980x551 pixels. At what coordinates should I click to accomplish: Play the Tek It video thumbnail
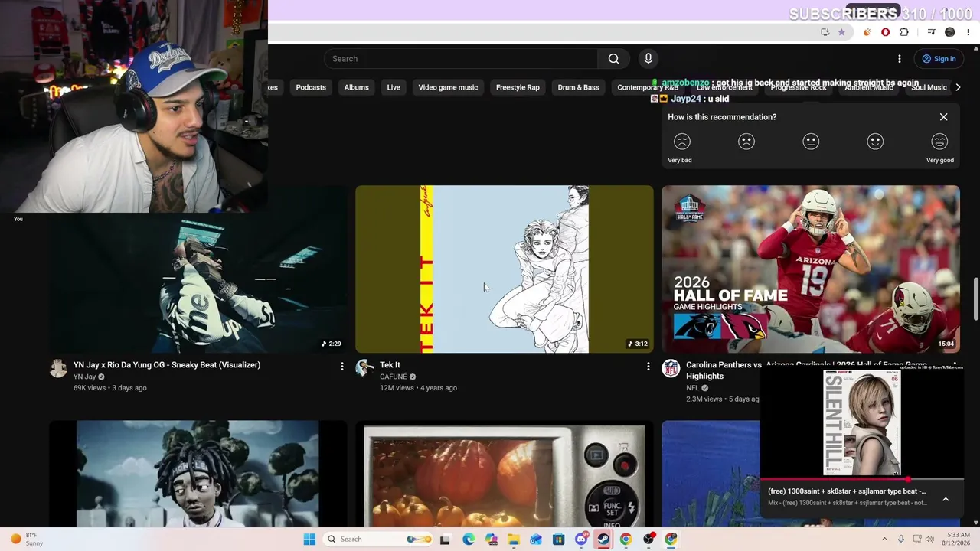pos(505,269)
